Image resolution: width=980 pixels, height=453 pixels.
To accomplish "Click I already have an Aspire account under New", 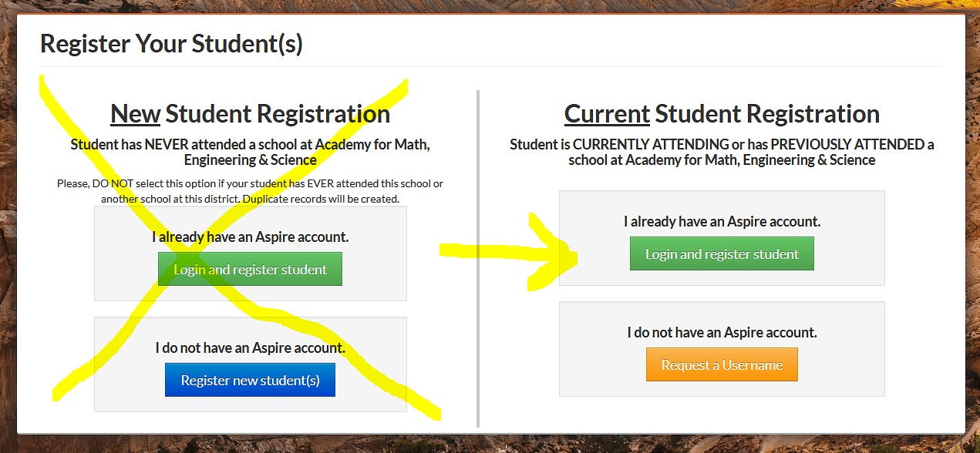I will (x=251, y=237).
